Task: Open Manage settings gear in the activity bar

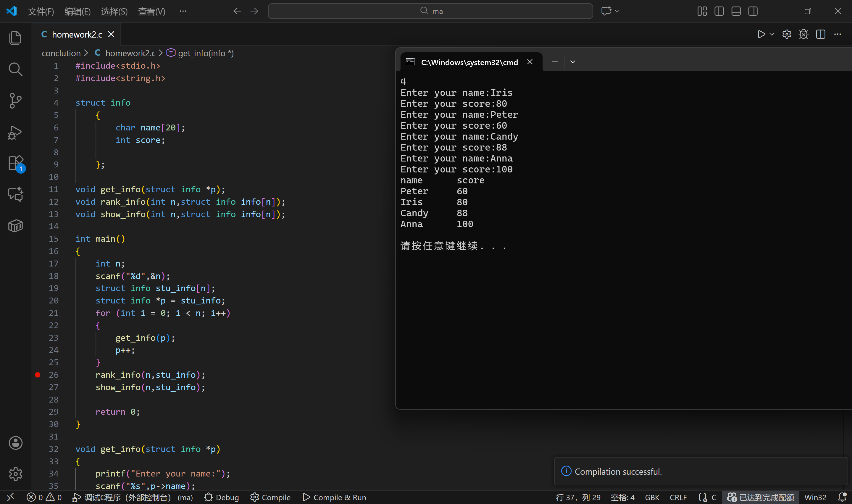Action: (x=15, y=474)
